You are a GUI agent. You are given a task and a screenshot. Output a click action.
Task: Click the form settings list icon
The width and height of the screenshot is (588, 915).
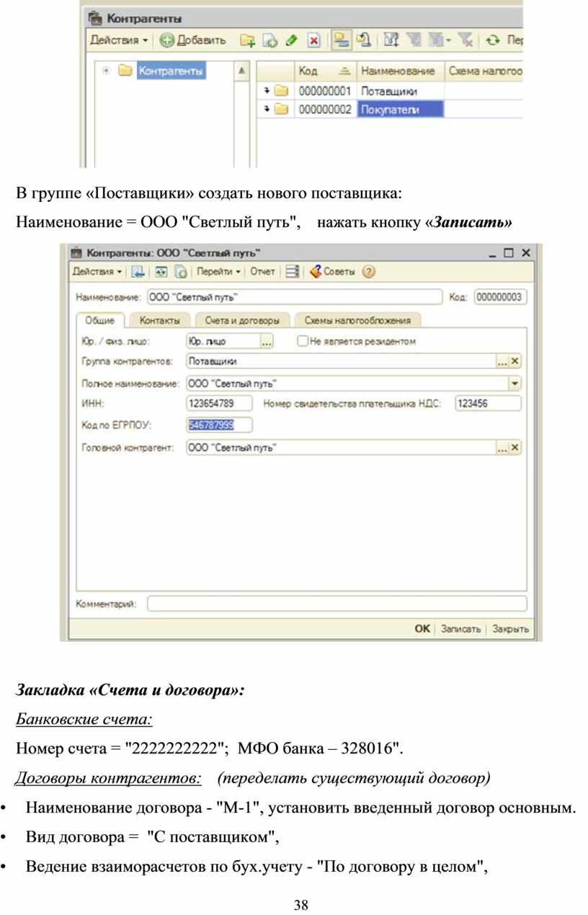click(293, 272)
